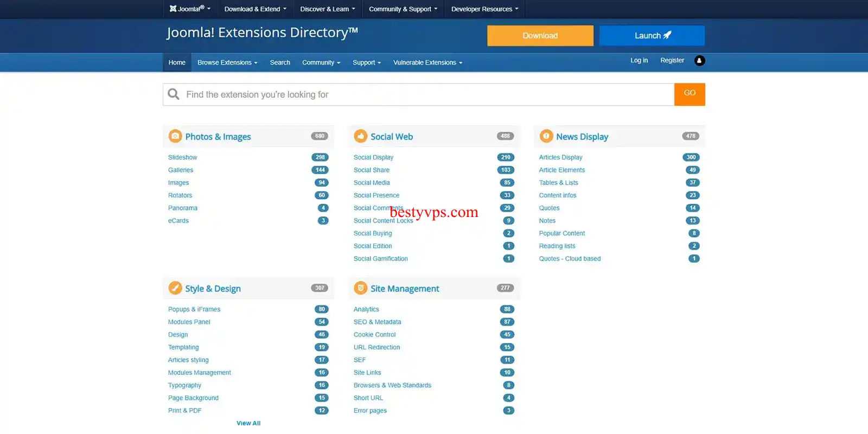The image size is (868, 434).
Task: Click the user profile icon beside Register
Action: coord(699,61)
